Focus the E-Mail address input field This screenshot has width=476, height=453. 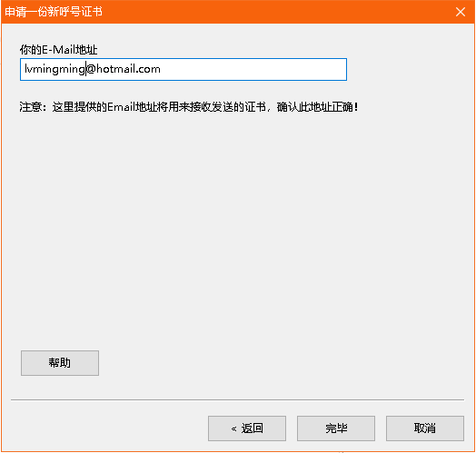point(183,70)
